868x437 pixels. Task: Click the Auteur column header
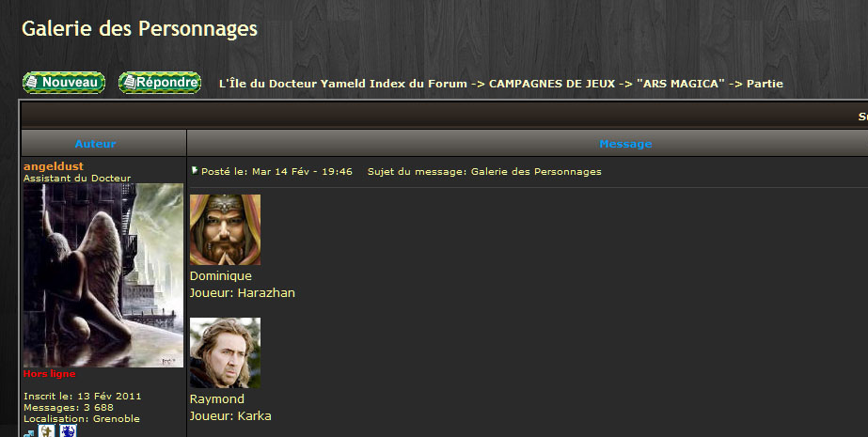[95, 144]
